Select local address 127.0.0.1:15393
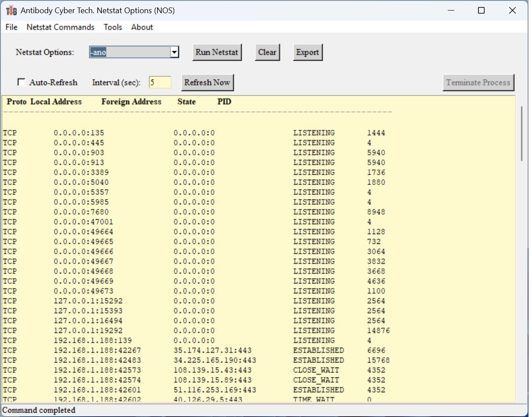532x417 pixels. tap(88, 311)
